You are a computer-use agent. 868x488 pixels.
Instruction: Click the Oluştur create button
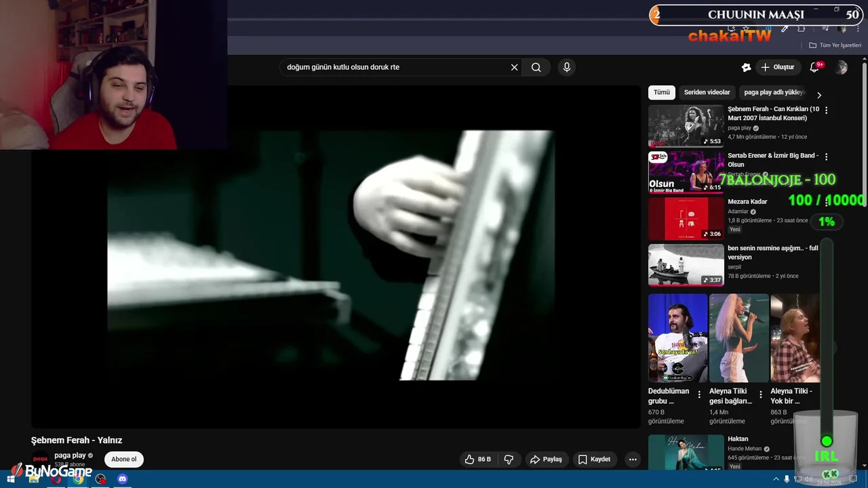pos(777,67)
